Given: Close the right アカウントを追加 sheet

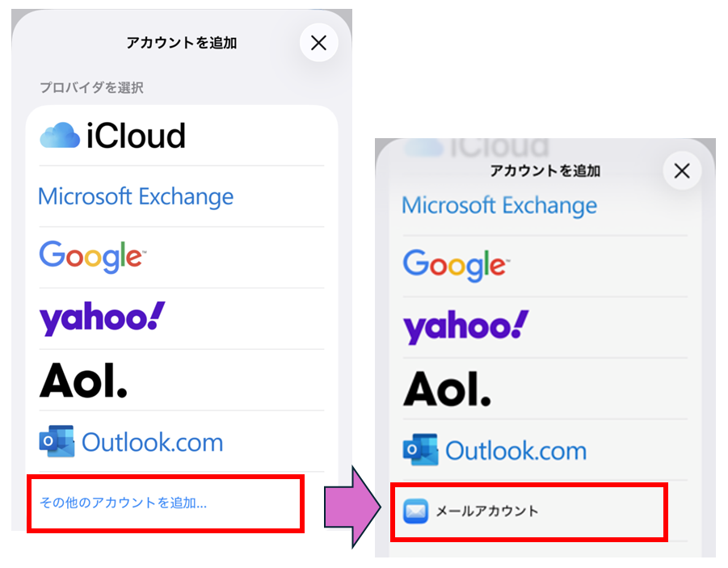Looking at the screenshot, I should 682,170.
